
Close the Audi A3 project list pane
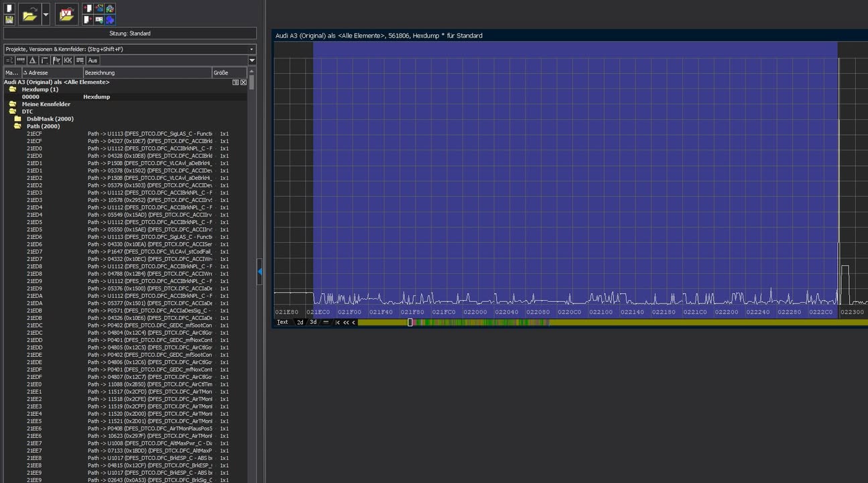(243, 83)
